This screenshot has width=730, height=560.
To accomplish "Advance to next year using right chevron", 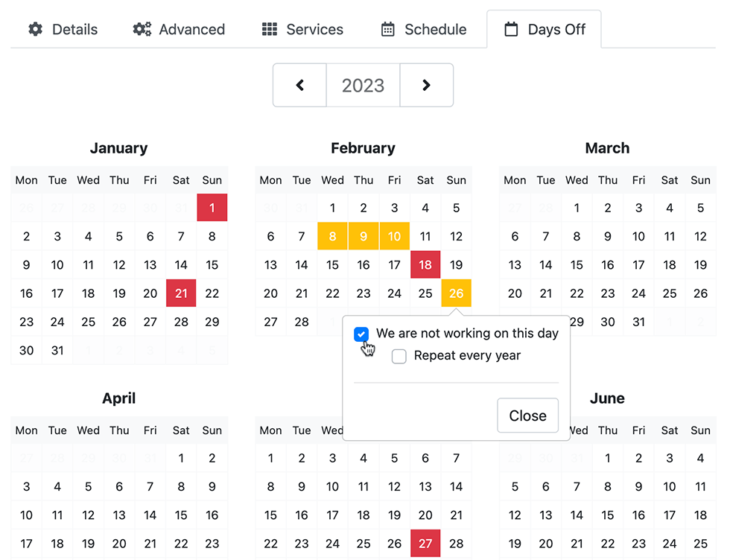I will 426,85.
